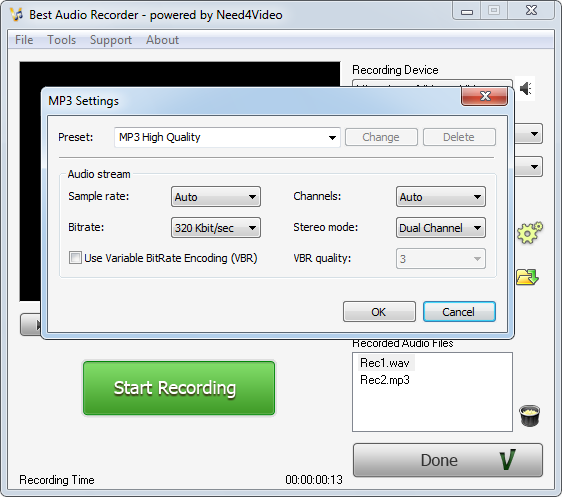Close the MP3 Settings dialog
This screenshot has height=497, width=562.
coord(485,96)
